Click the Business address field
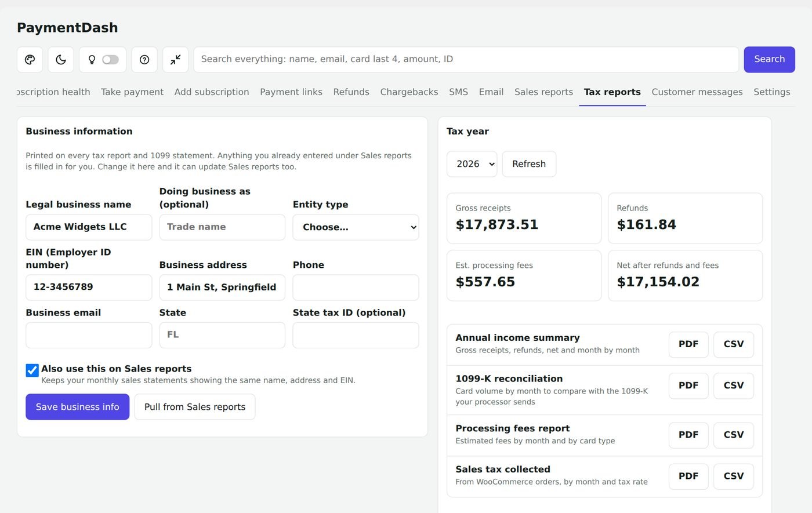Viewport: 812px width, 513px height. pyautogui.click(x=222, y=288)
